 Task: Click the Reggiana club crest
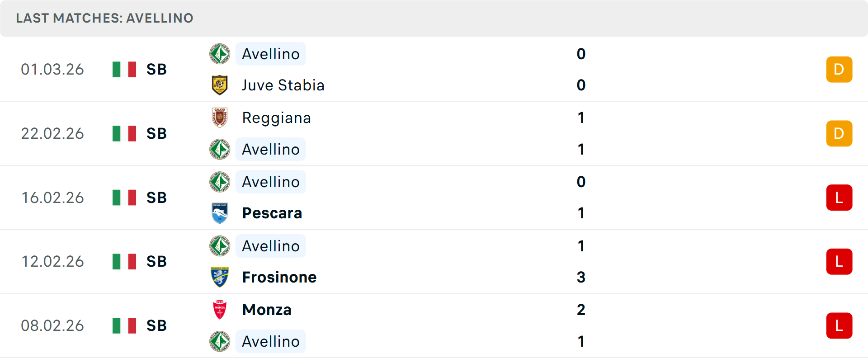(x=220, y=118)
